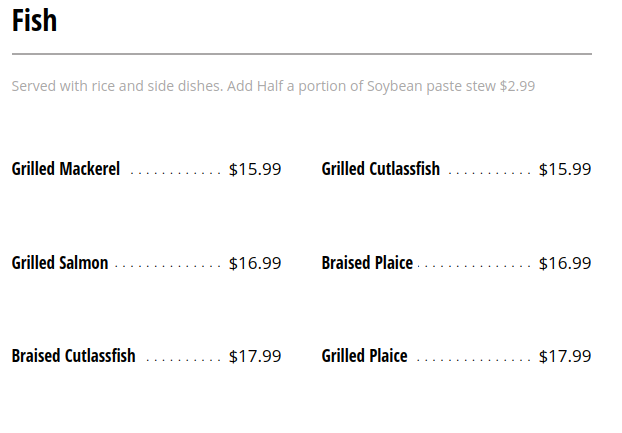This screenshot has height=433, width=622.
Task: Click the dotted leader after Grilled Mackerel
Action: [x=175, y=173]
